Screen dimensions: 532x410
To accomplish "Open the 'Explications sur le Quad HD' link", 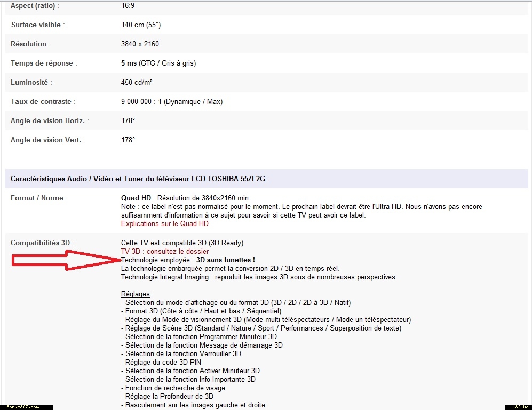I will pos(164,224).
